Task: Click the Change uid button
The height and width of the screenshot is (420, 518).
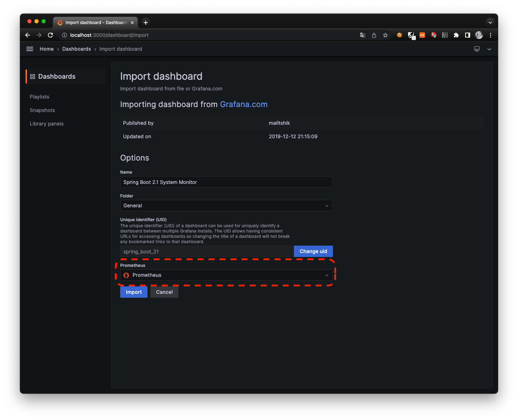Action: click(x=313, y=251)
